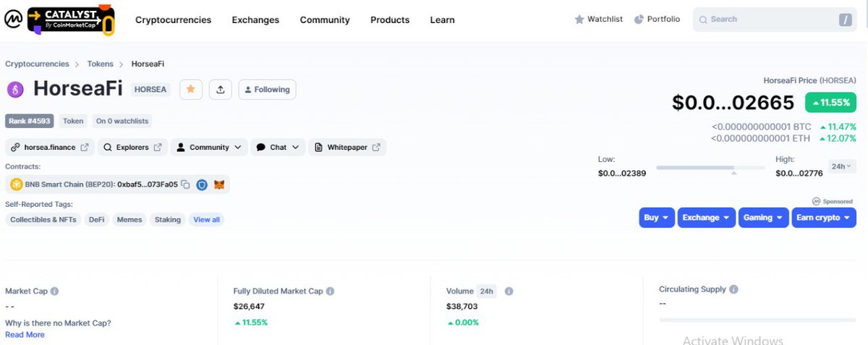Image resolution: width=868 pixels, height=345 pixels.
Task: Open the Products menu
Action: pos(390,20)
